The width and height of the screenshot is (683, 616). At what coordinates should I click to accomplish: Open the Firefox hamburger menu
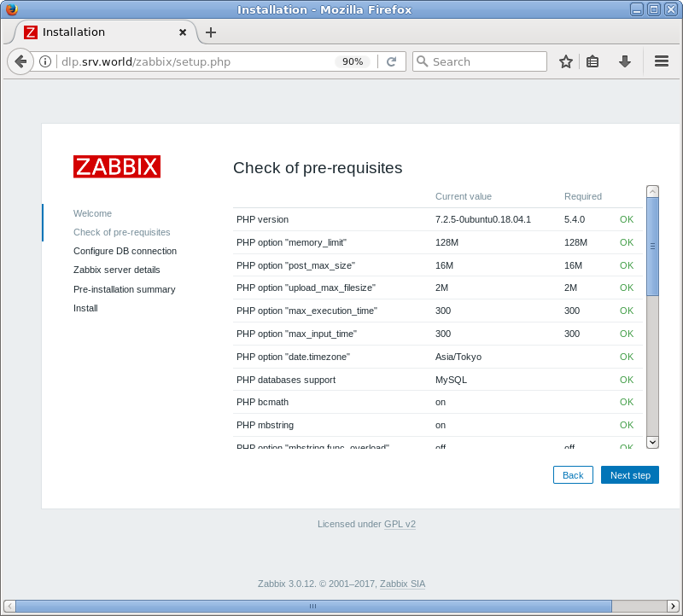(661, 61)
